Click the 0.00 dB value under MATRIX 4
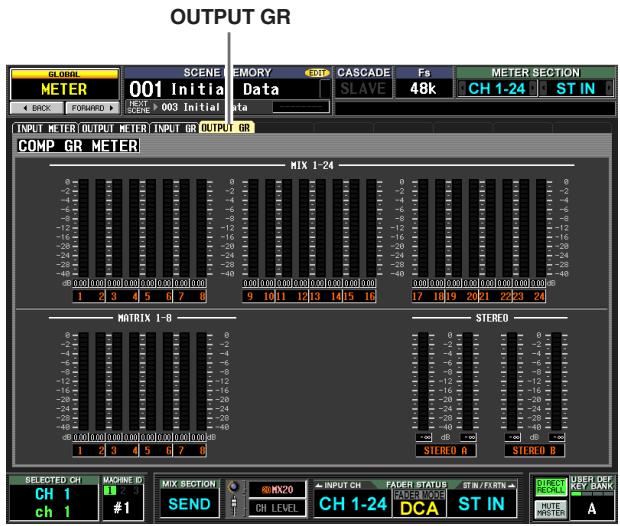 [x=131, y=437]
